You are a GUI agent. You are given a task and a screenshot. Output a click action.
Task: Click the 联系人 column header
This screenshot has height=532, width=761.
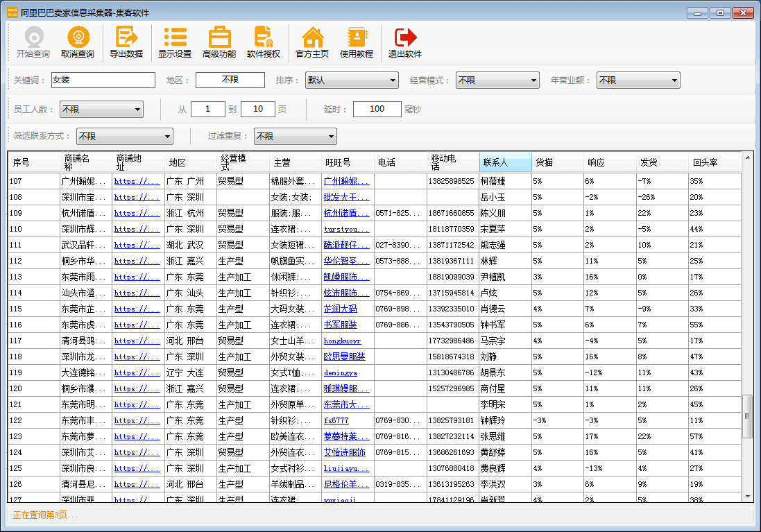tap(505, 162)
